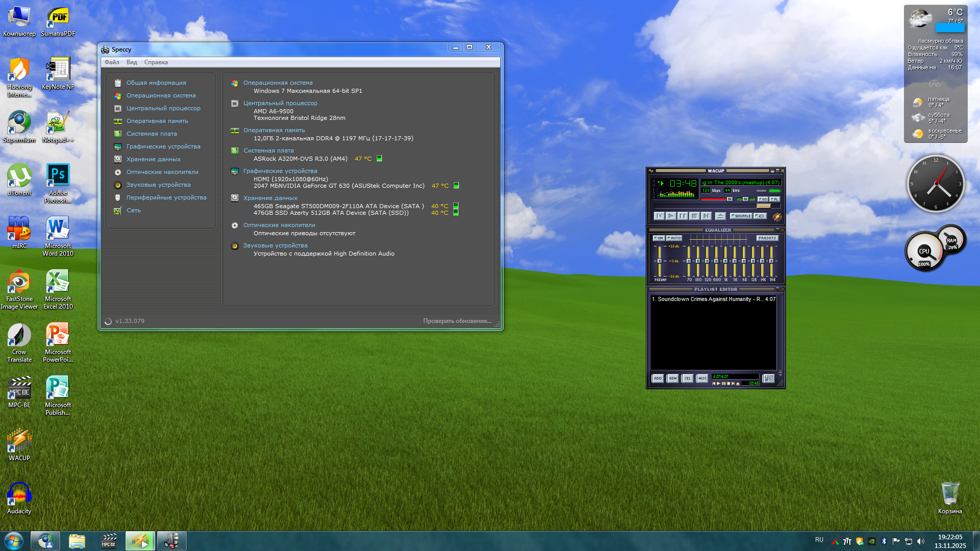
Task: Click the lightning bolt WACUP logo
Action: click(777, 217)
